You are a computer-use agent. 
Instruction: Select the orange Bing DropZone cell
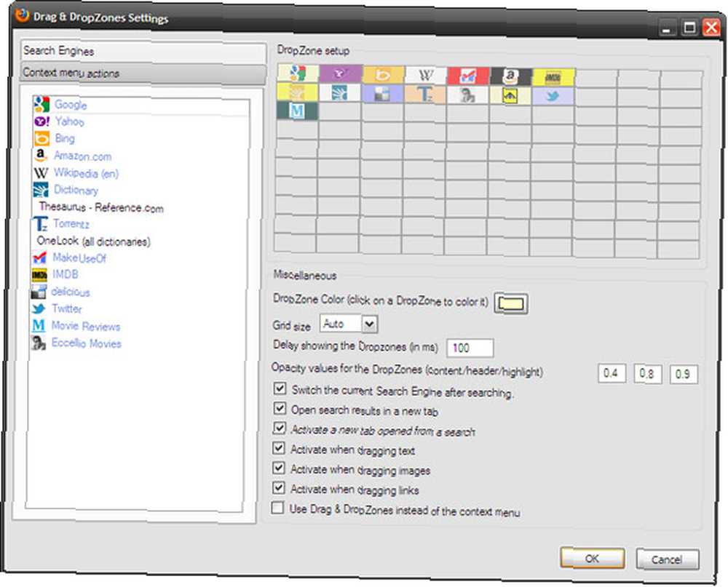tap(383, 75)
